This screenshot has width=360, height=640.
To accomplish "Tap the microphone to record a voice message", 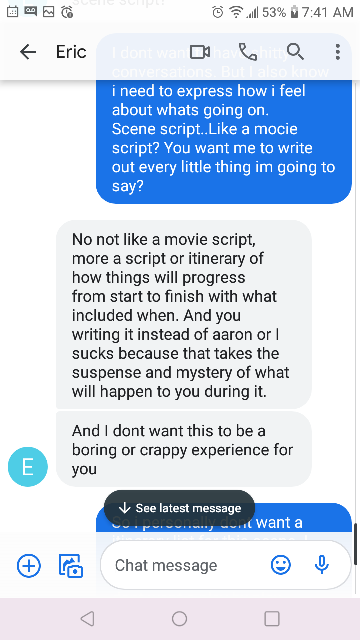I will point(322,565).
